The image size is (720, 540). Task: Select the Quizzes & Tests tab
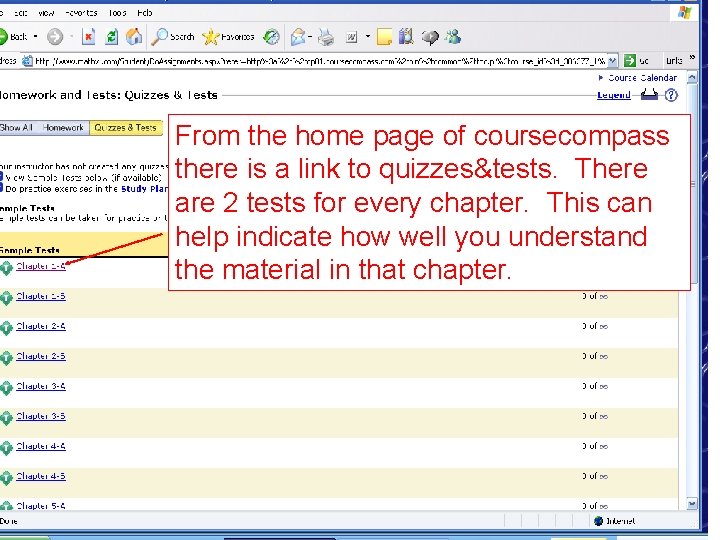tap(125, 128)
